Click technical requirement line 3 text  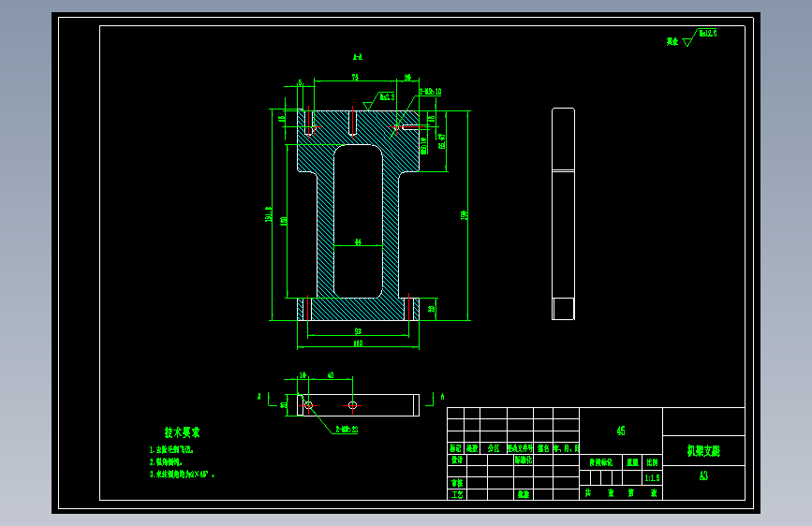[x=182, y=474]
